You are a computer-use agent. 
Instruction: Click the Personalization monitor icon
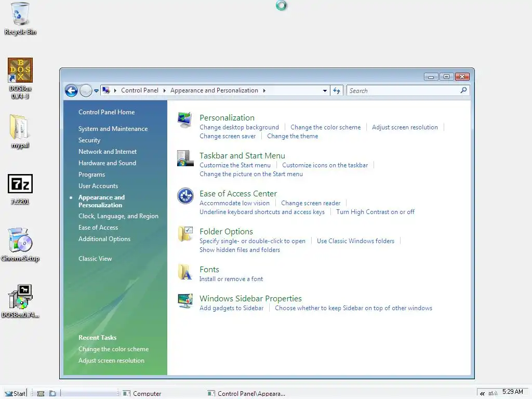coord(185,120)
